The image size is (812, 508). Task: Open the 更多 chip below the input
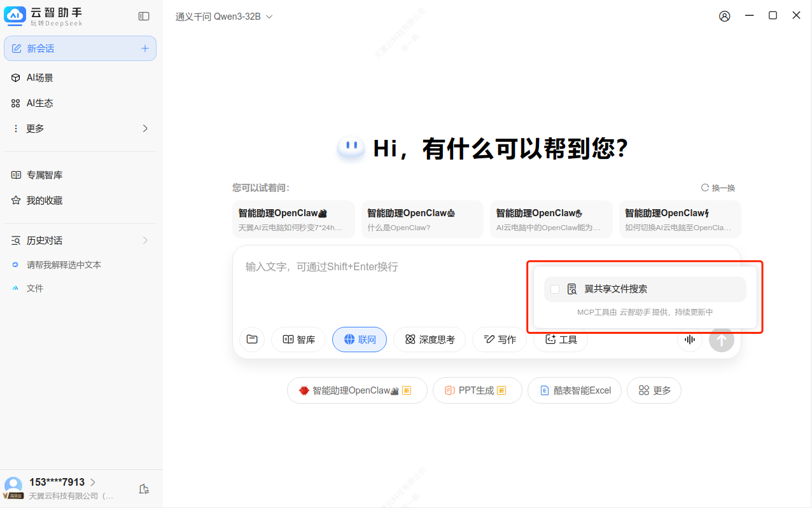(x=654, y=390)
